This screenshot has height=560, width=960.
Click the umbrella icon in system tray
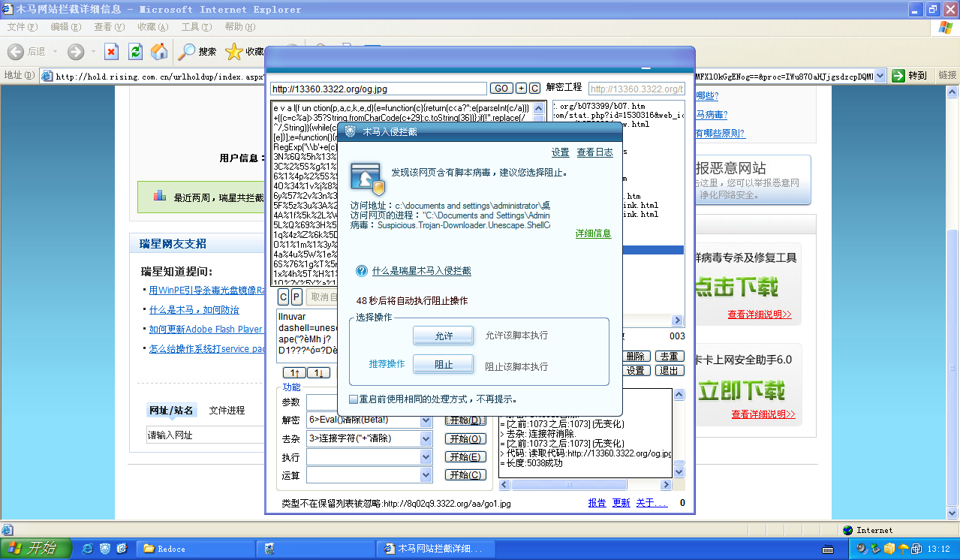pyautogui.click(x=903, y=549)
